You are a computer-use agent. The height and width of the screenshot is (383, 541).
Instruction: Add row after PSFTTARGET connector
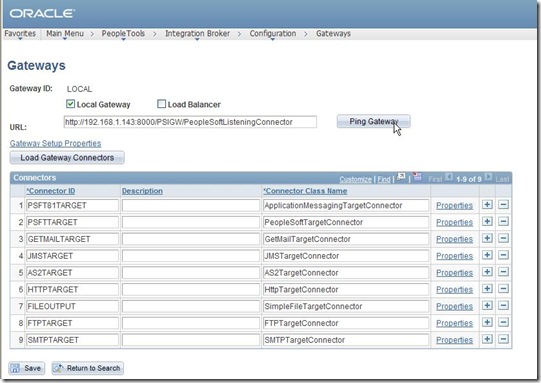pos(487,222)
